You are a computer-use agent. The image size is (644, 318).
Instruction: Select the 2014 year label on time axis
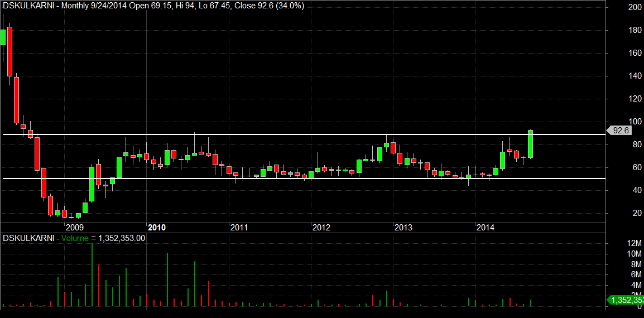coord(486,228)
